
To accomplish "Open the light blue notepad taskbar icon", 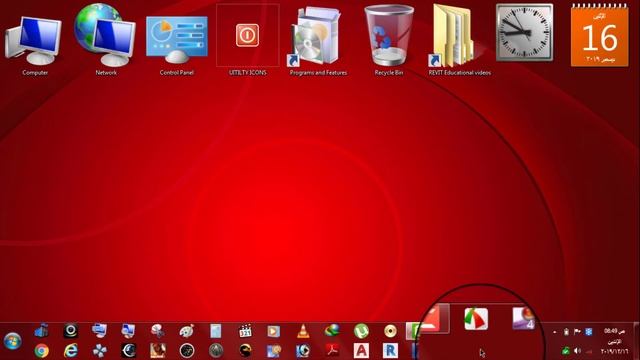I will 216,331.
